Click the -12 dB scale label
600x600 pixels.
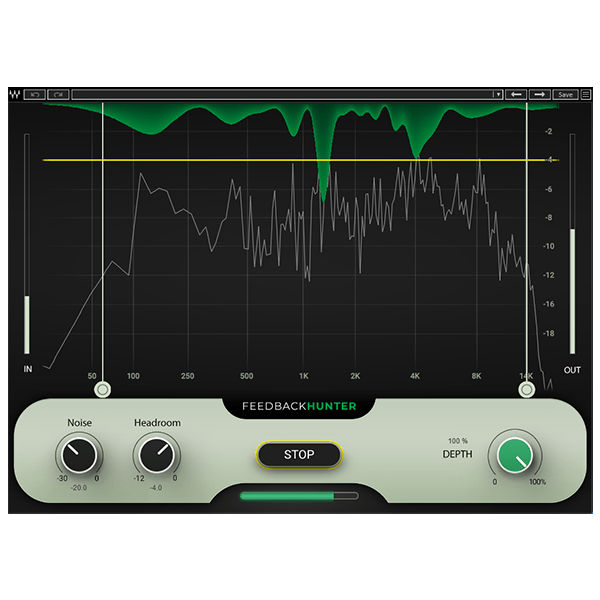pos(548,275)
